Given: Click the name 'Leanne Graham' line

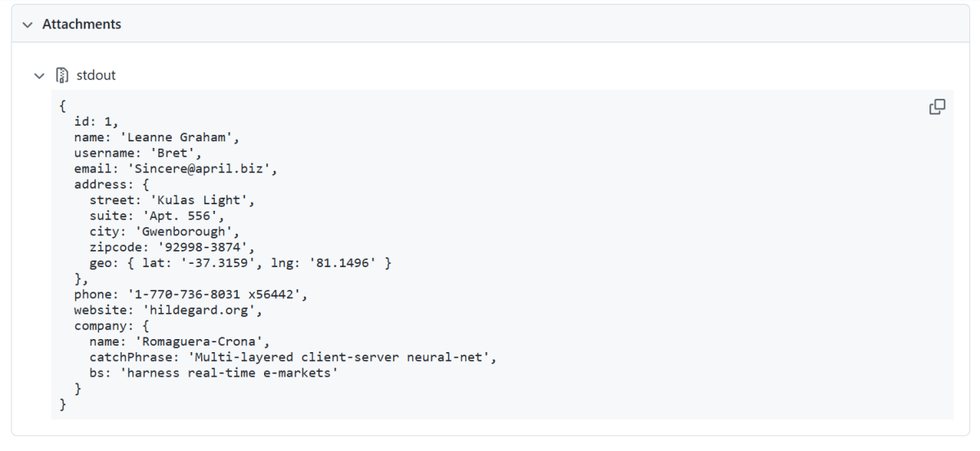Looking at the screenshot, I should 156,138.
